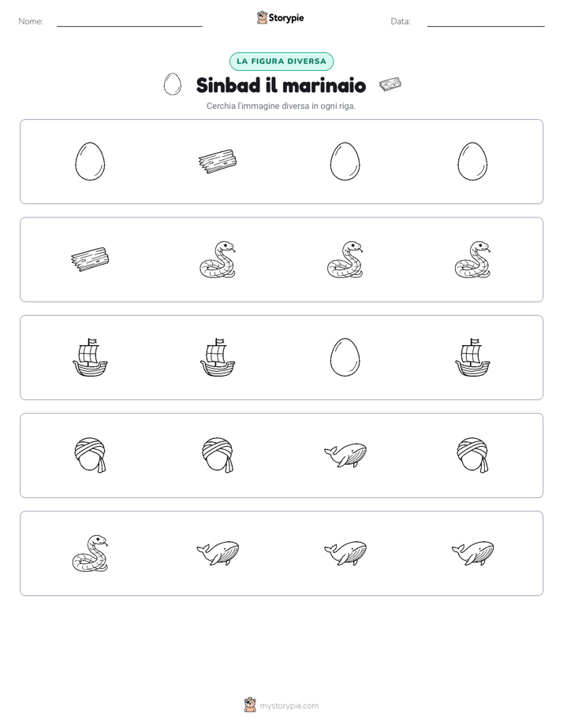Click the last ship in third row
The width and height of the screenshot is (563, 728).
472,357
